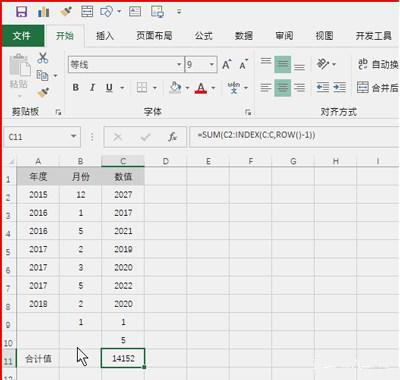Viewport: 400px width, 380px height.
Task: Toggle Italic formatting
Action: click(92, 88)
